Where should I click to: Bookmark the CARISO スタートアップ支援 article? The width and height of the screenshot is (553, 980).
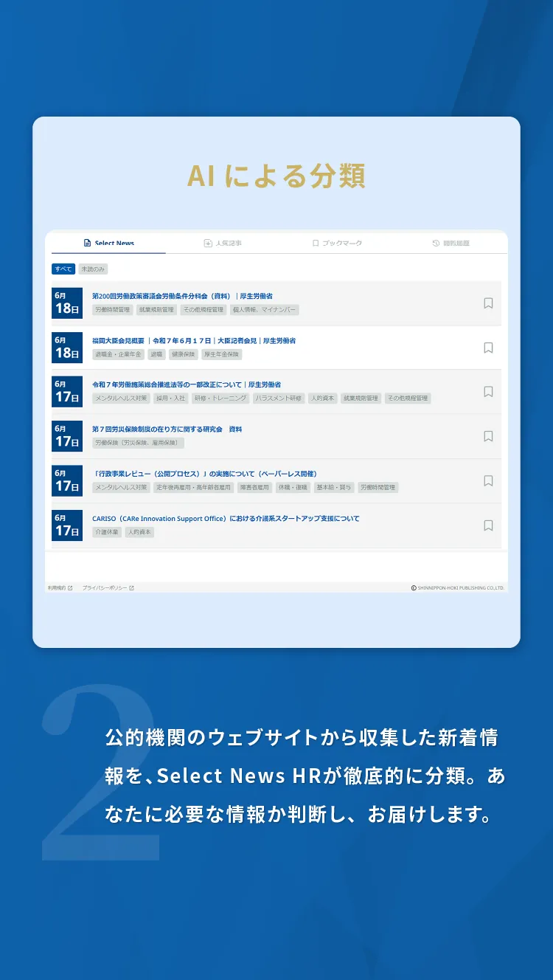click(x=488, y=525)
